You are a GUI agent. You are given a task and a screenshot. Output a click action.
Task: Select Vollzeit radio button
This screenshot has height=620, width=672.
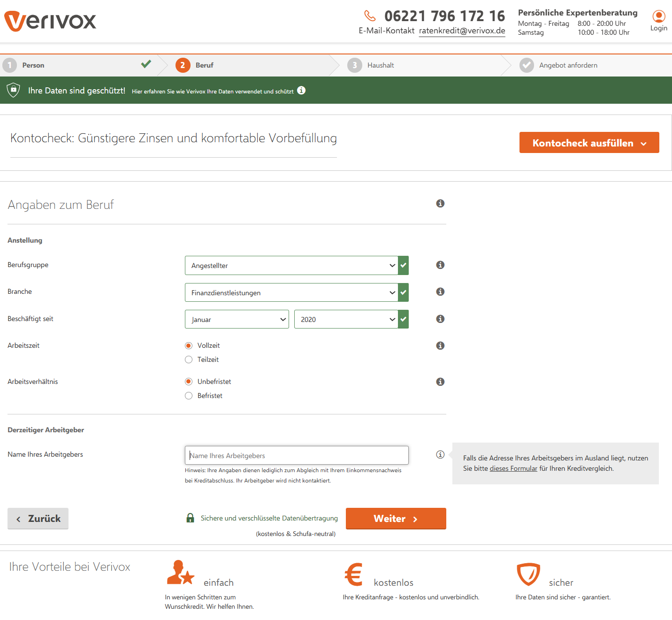coord(189,345)
